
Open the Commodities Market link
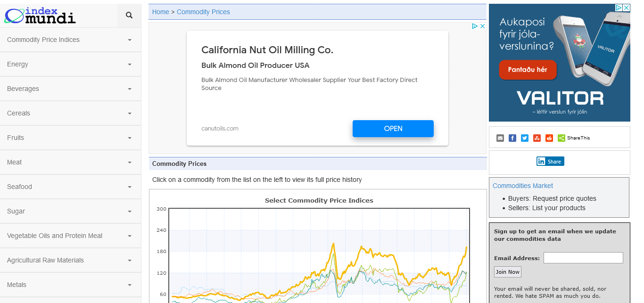[x=522, y=186]
